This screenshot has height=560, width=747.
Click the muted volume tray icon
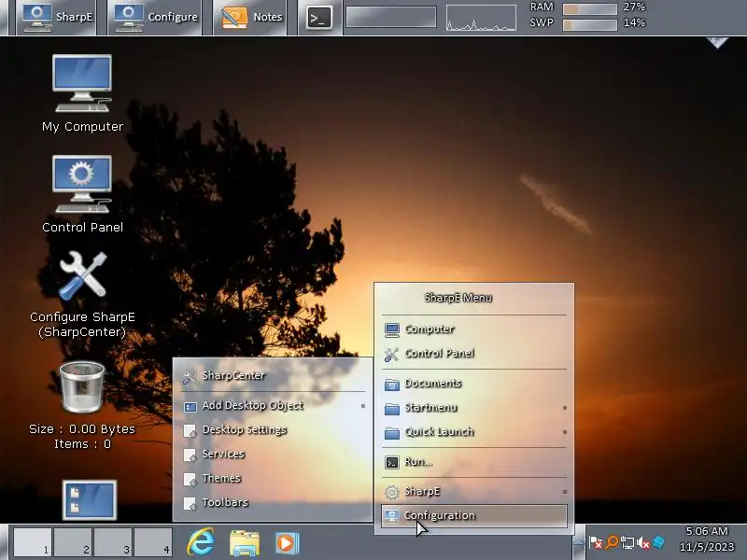643,543
